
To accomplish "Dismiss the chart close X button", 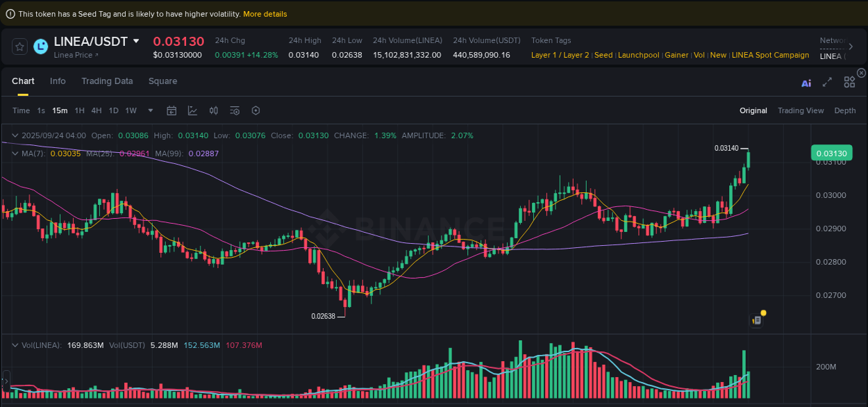I will pos(861,73).
